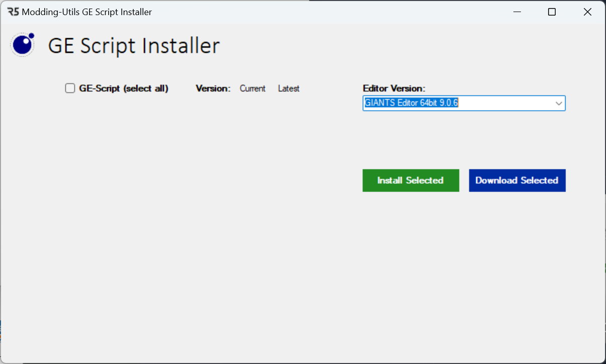Click the Current column header
The image size is (606, 364).
coord(252,88)
